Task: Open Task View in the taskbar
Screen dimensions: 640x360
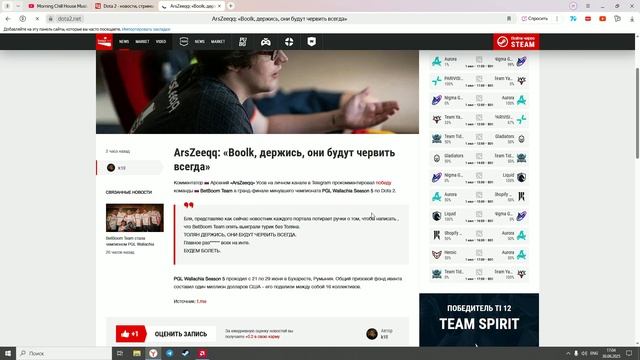Action: pos(120,353)
